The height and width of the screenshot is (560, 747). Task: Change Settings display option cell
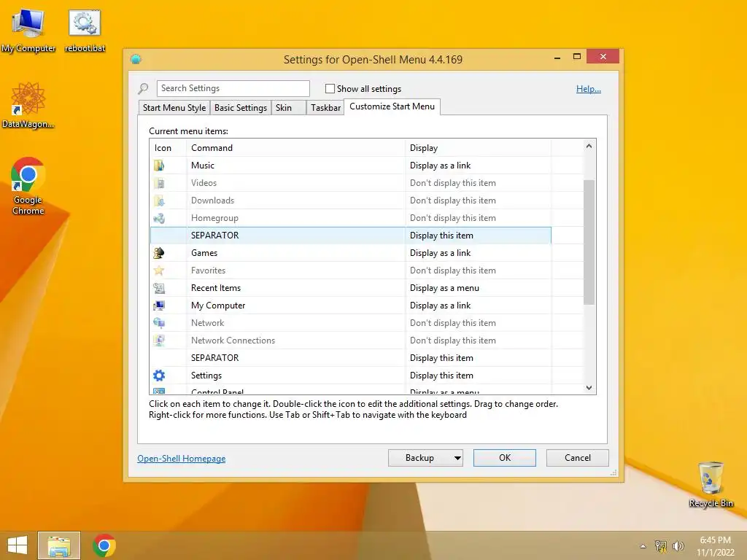[478, 376]
